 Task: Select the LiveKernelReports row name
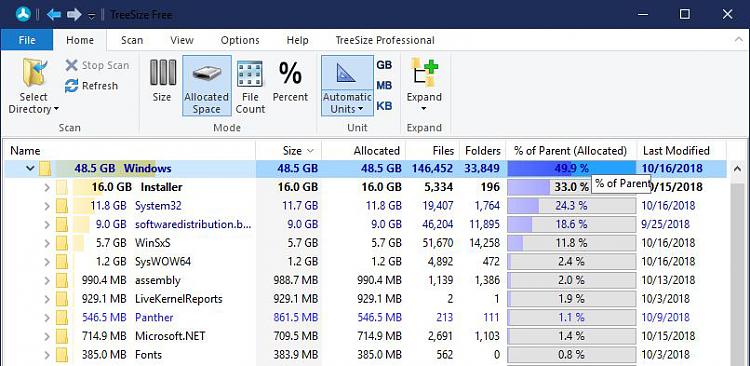pos(178,299)
